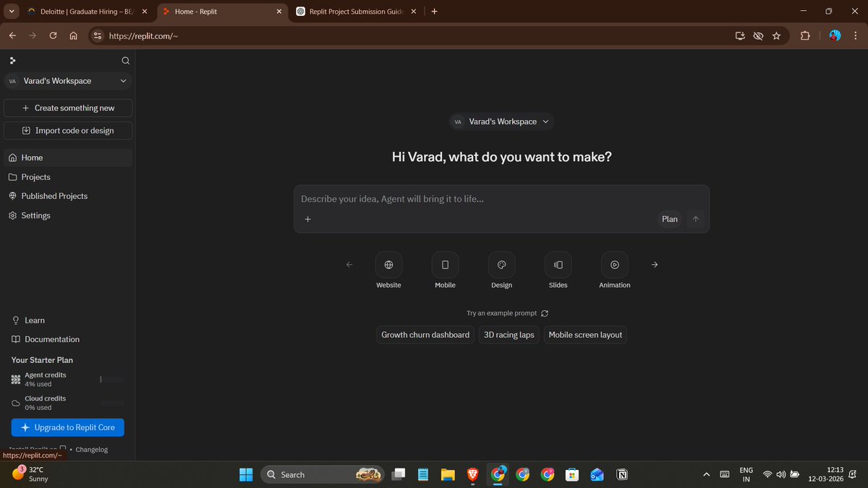Image resolution: width=868 pixels, height=488 pixels.
Task: Click the install app icon in address bar
Action: pos(740,35)
